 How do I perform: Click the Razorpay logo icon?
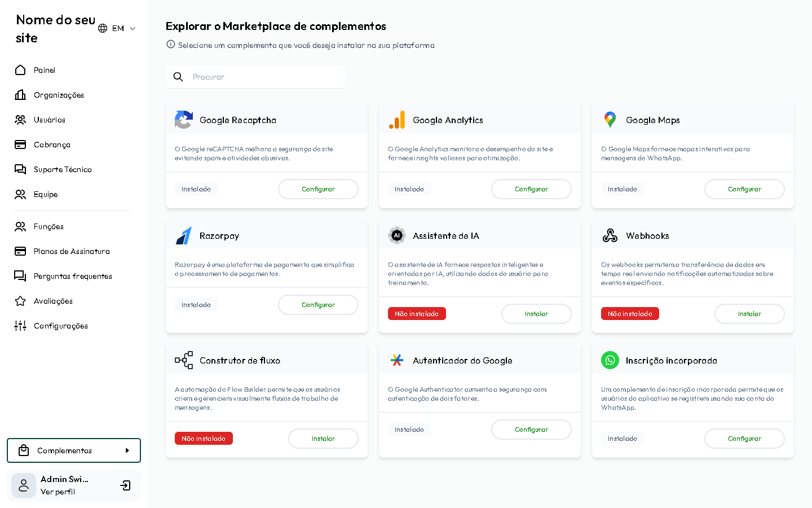(x=184, y=235)
